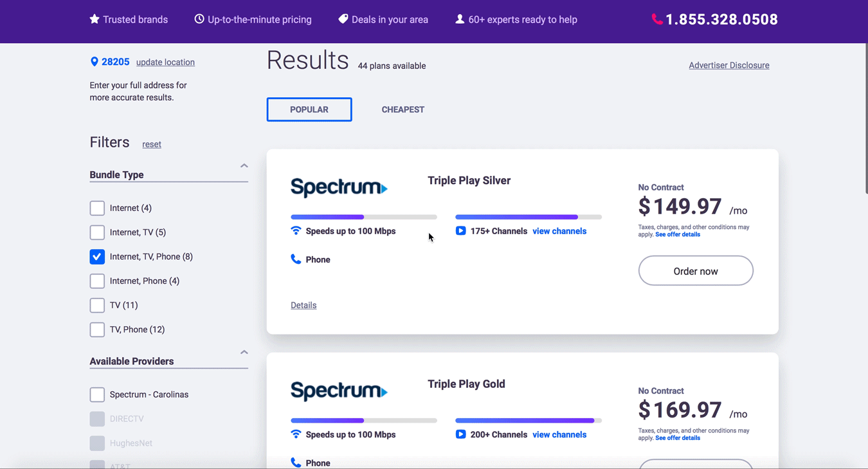The height and width of the screenshot is (469, 868).
Task: Click the person icon beside 60+ experts
Action: click(460, 19)
